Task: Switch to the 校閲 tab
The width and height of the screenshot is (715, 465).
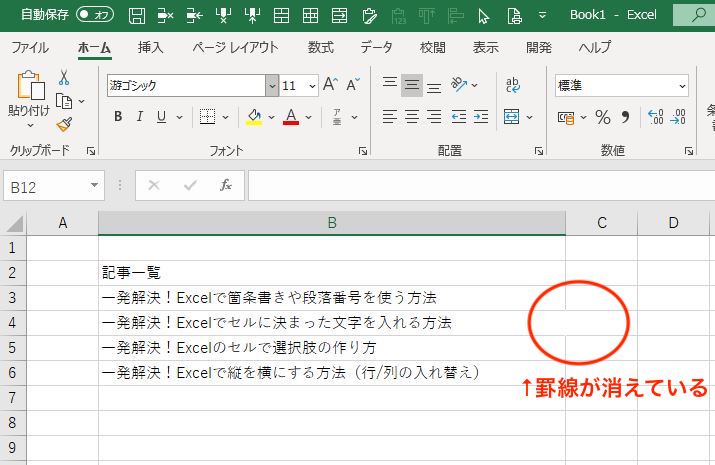Action: 432,47
